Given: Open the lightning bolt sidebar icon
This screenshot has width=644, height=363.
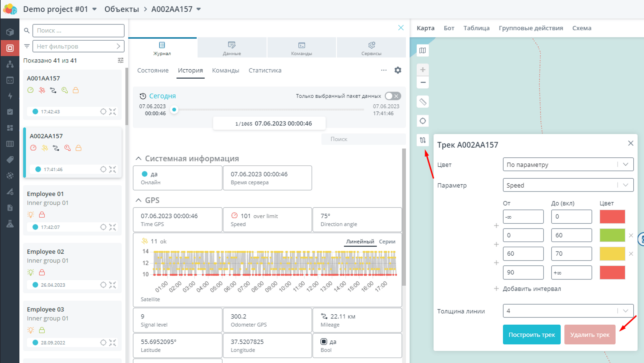Looking at the screenshot, I should click(10, 96).
